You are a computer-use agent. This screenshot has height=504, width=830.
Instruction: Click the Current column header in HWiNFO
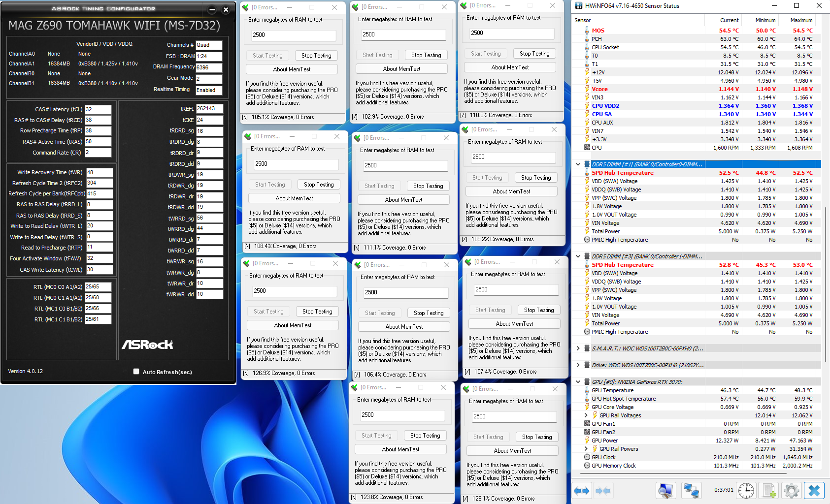click(x=724, y=20)
